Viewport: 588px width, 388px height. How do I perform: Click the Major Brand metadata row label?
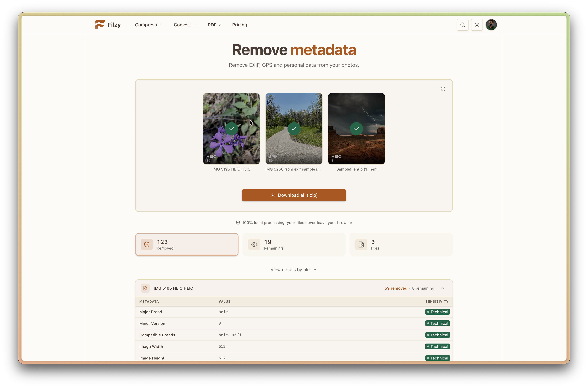point(151,312)
